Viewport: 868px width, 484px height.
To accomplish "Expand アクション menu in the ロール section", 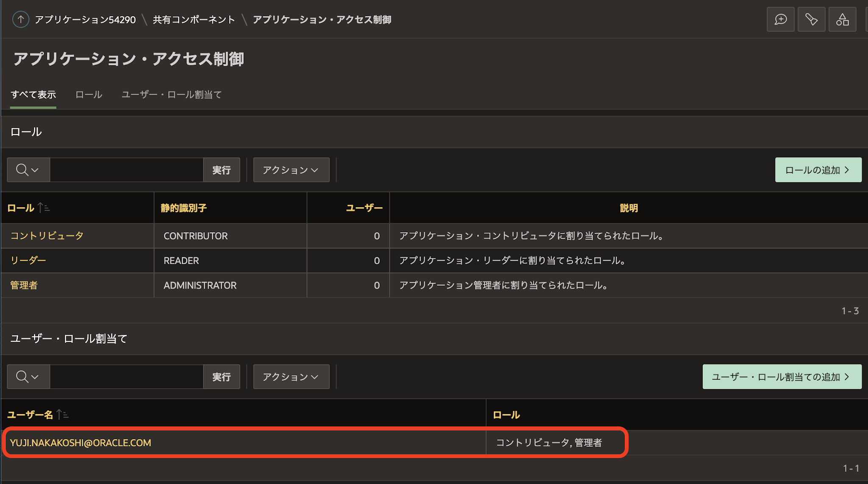I will pyautogui.click(x=291, y=170).
